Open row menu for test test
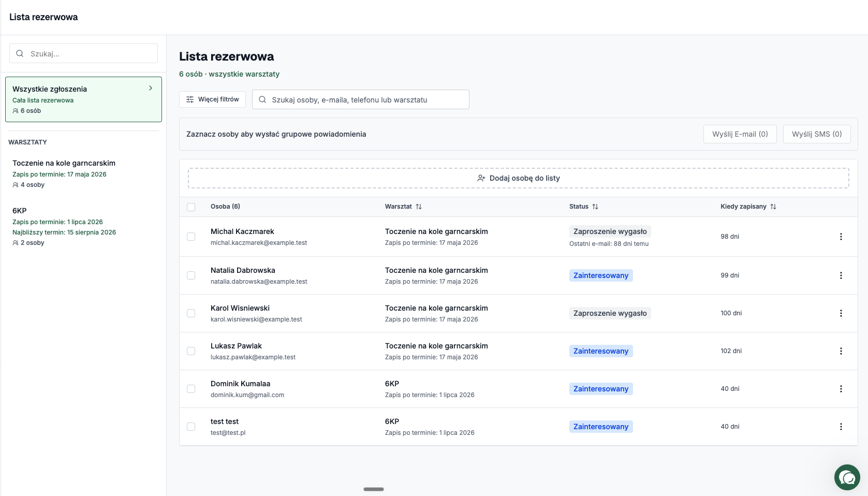The width and height of the screenshot is (868, 496). click(x=841, y=427)
